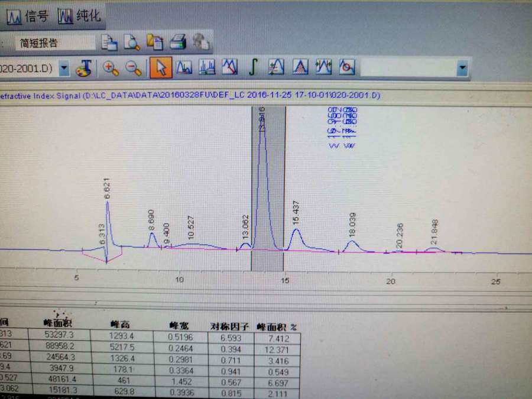Click peak height cell 5217.5
532x399 pixels.
[x=122, y=348]
